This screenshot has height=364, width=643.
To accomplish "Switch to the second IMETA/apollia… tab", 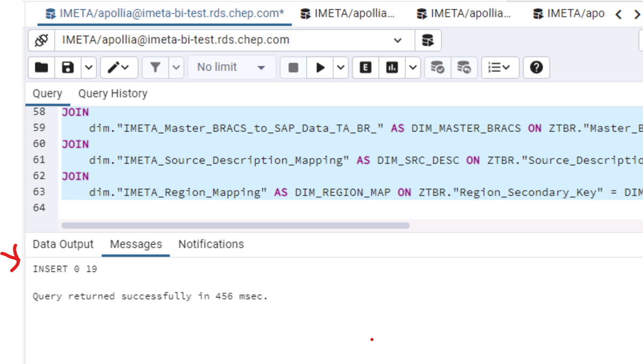I will click(x=348, y=13).
